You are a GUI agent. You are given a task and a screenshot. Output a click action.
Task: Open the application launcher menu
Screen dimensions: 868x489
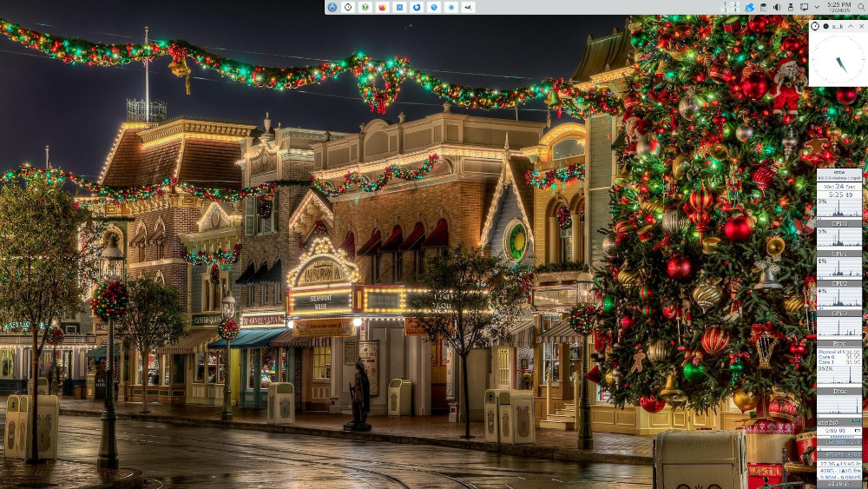click(x=332, y=7)
